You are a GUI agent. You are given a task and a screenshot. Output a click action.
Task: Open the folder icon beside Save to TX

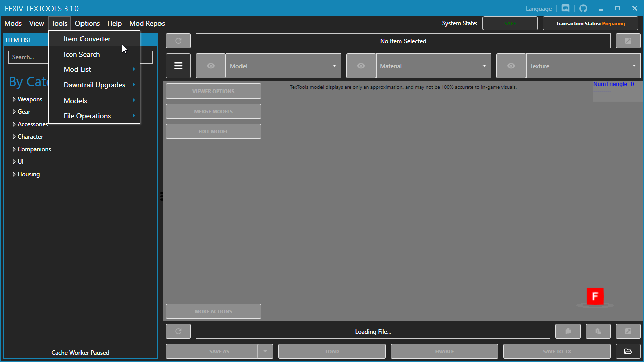(628, 351)
